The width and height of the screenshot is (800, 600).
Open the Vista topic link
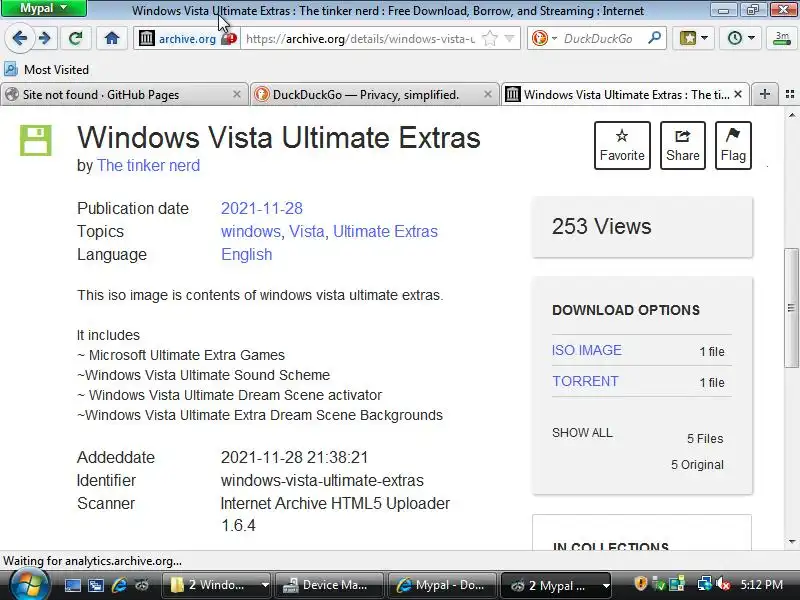(x=307, y=231)
